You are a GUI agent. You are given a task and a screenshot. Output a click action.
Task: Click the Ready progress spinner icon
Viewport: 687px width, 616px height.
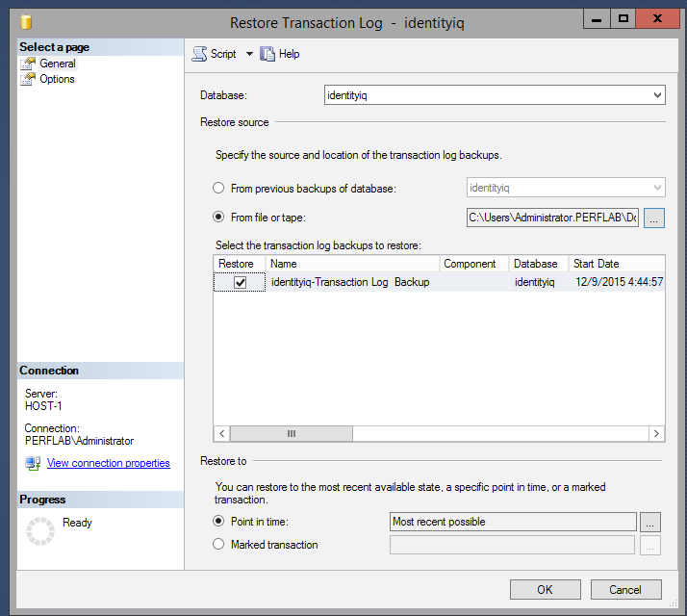pos(40,531)
